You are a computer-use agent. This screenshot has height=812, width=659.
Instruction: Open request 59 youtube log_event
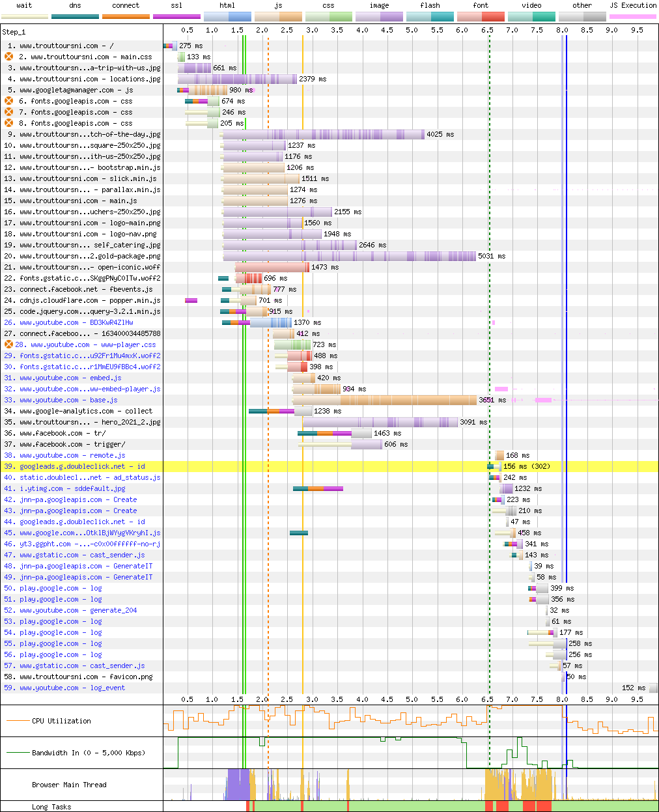click(64, 688)
